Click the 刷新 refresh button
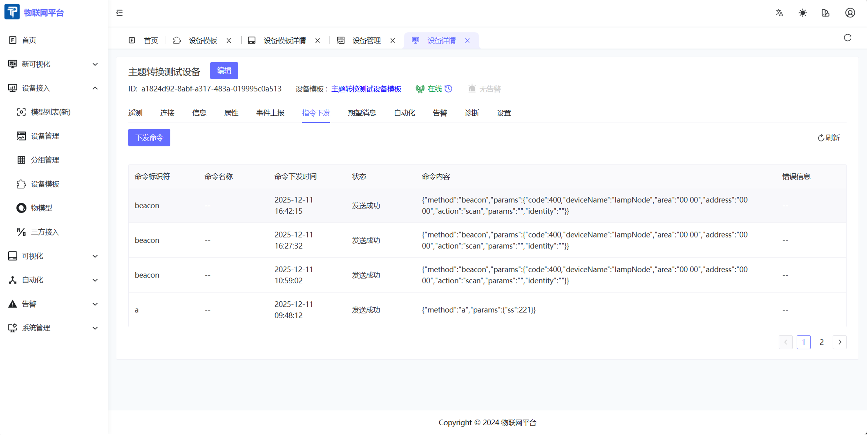868x437 pixels. point(830,138)
